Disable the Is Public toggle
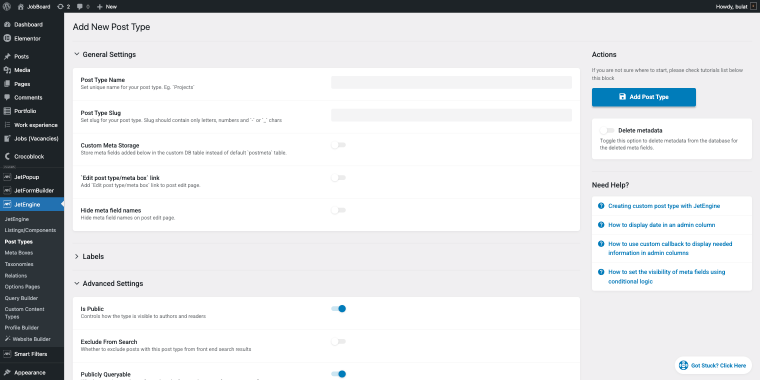Viewport: 760px width, 380px height. 338,309
